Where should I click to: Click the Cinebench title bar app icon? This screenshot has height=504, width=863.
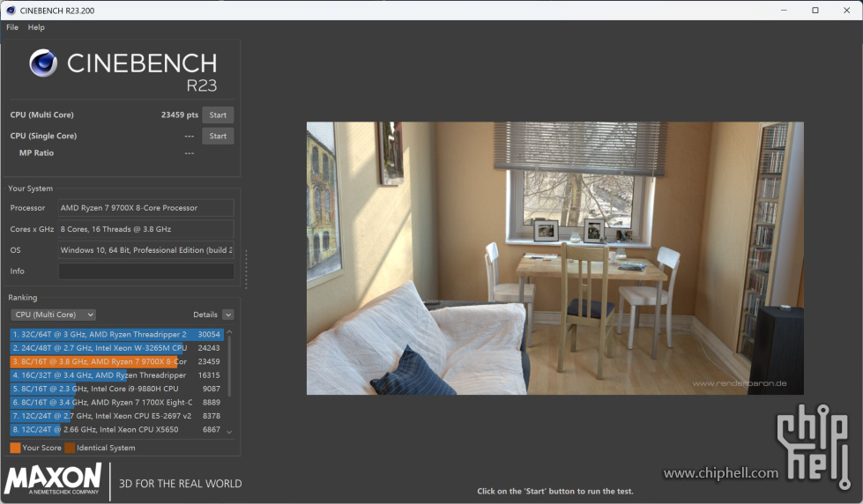coord(11,10)
